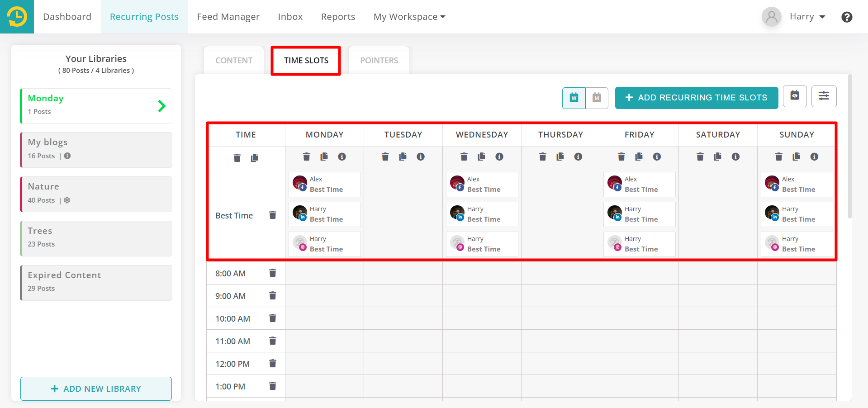Switch to the monthly calendar view icon
This screenshot has width=868, height=408.
(x=597, y=98)
